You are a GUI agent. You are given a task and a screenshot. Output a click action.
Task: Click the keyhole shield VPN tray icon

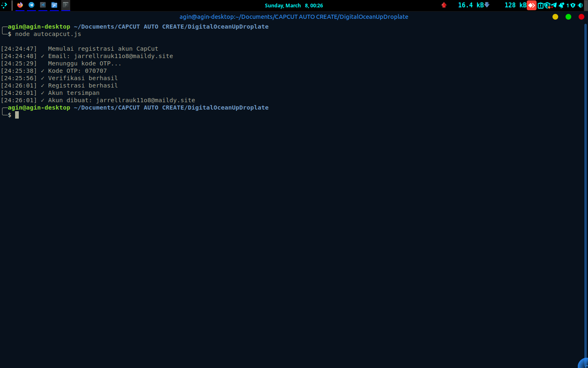[573, 5]
